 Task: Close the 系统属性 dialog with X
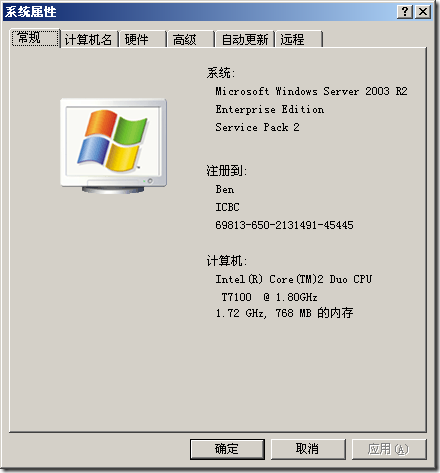423,12
